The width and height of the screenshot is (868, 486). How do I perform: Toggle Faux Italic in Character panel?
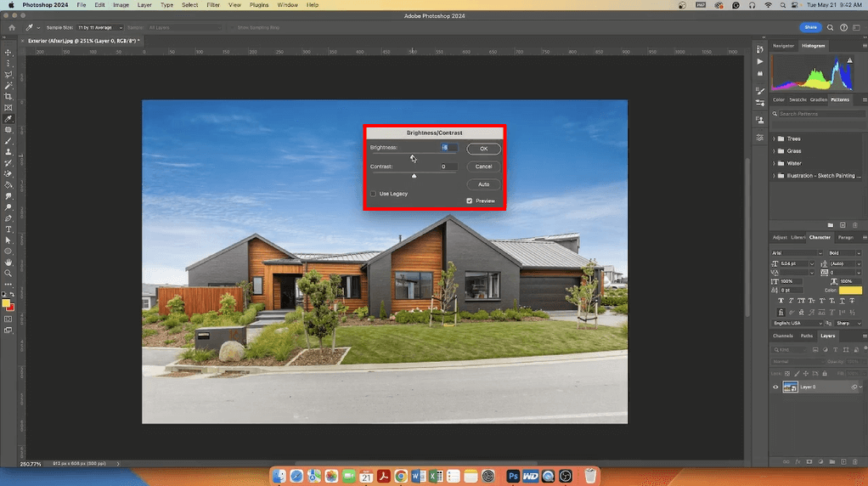point(791,301)
